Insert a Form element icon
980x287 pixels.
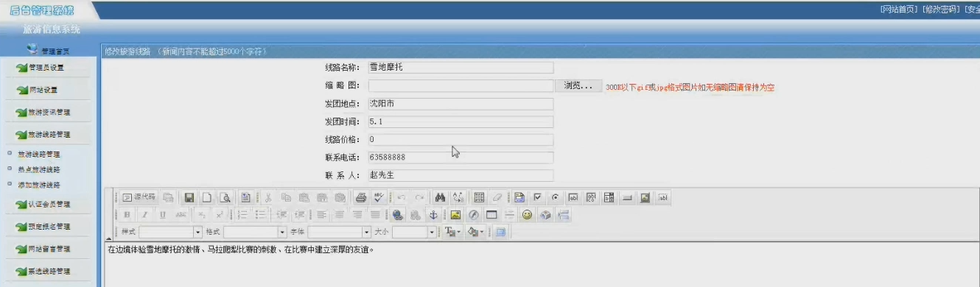[x=519, y=197]
